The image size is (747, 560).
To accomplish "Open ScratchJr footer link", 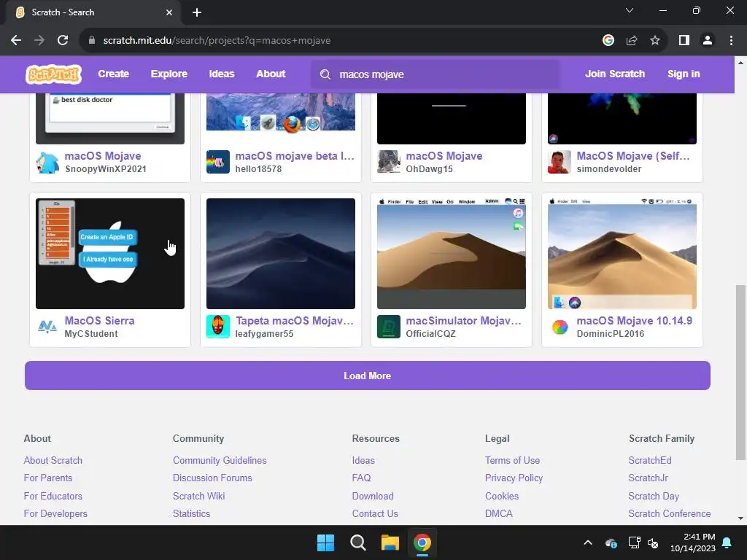I will click(x=648, y=478).
